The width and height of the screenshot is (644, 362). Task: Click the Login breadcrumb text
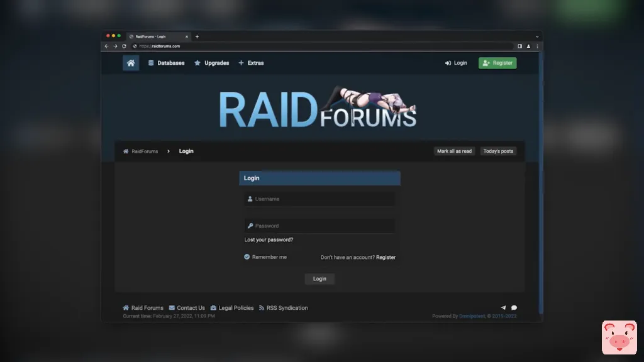[186, 151]
